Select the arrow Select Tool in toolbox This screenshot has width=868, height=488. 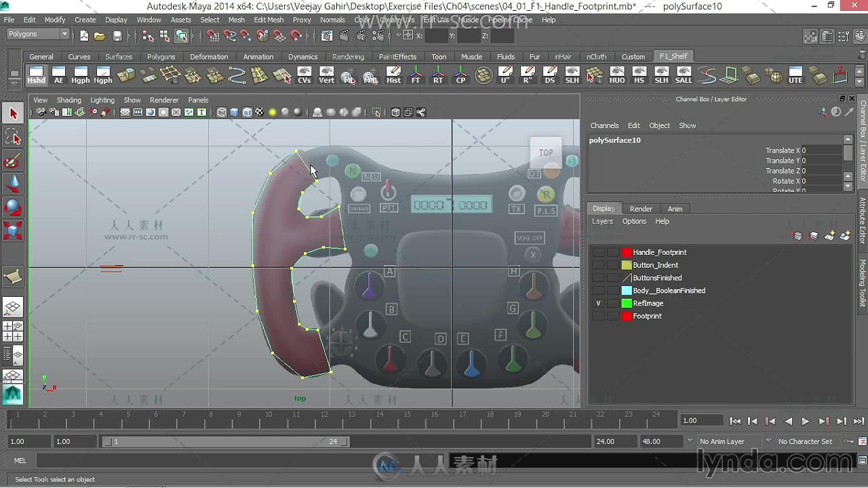click(x=13, y=113)
